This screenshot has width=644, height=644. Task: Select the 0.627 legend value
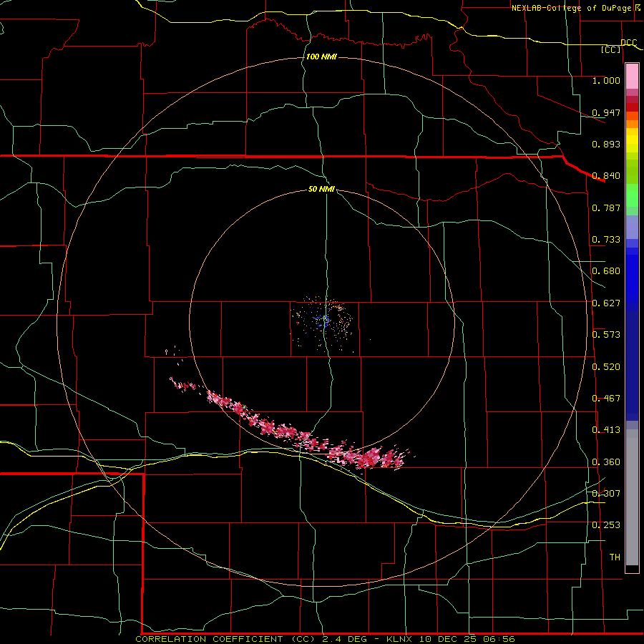606,303
